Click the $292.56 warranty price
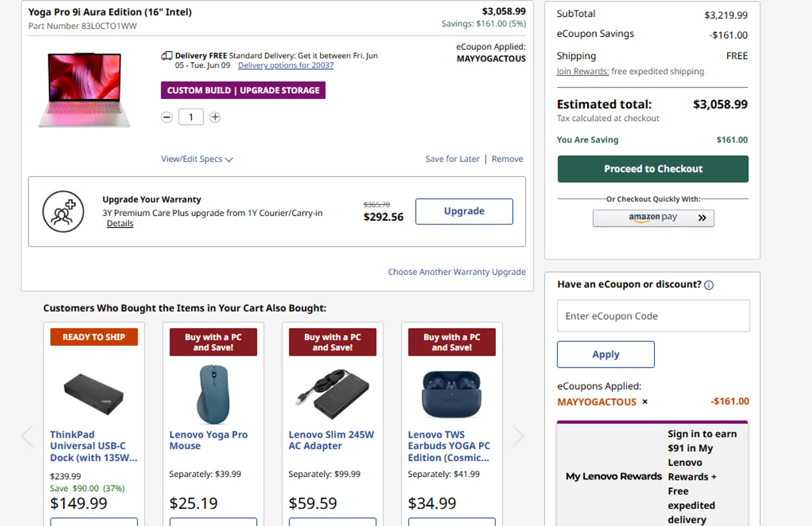This screenshot has width=812, height=526. click(x=383, y=217)
